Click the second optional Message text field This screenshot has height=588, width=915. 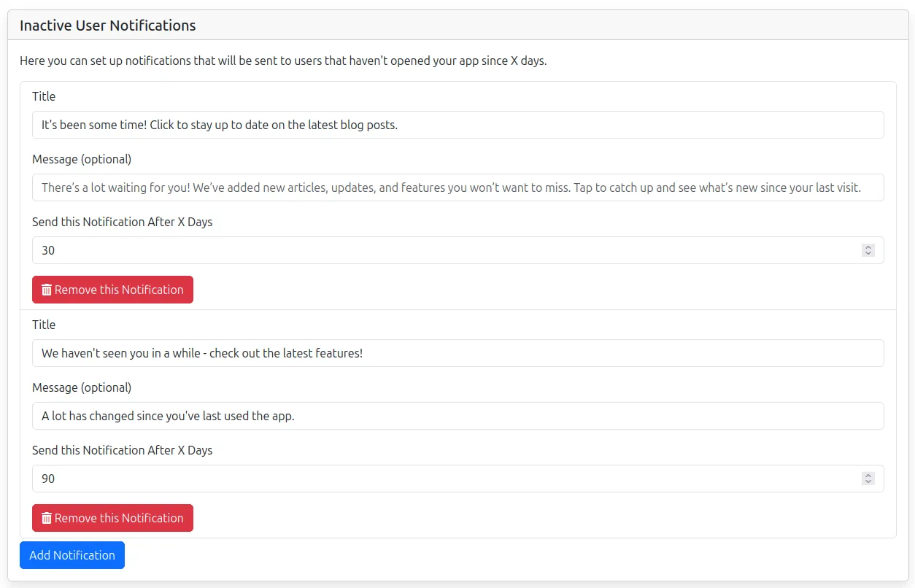[x=457, y=415]
